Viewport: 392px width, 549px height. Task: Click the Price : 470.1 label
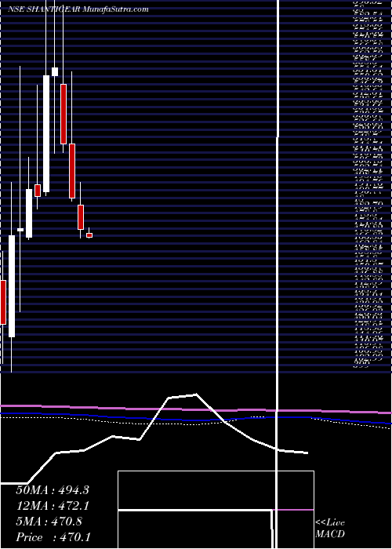(53, 537)
